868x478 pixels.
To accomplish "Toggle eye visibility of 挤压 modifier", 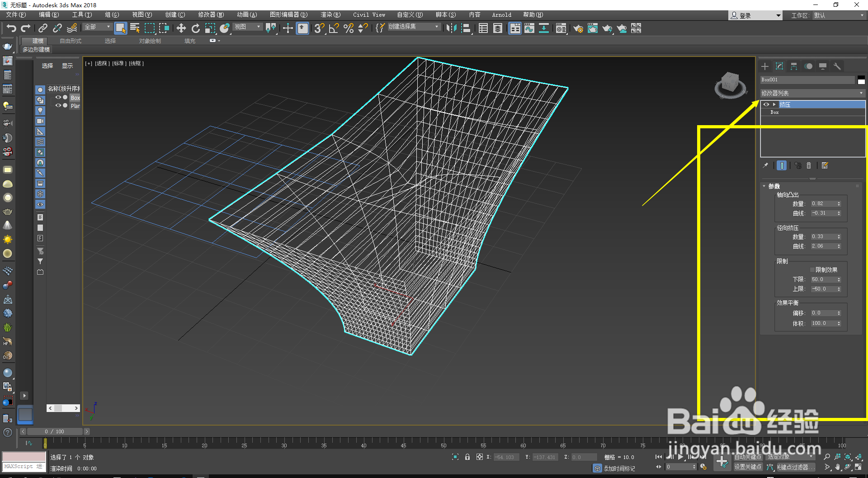I will point(766,104).
